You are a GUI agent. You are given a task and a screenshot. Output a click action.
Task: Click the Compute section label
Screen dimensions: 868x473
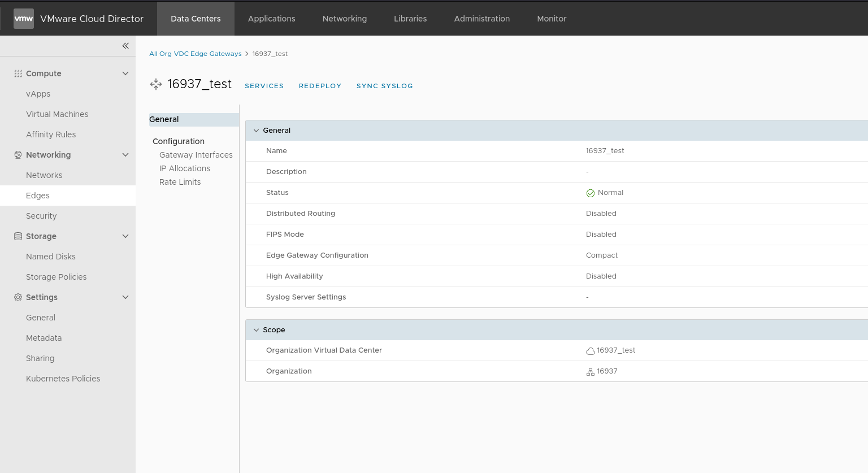click(x=44, y=73)
